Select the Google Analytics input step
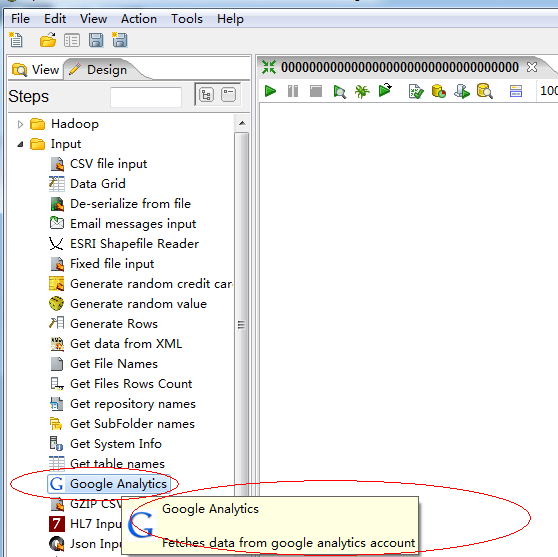This screenshot has height=557, width=558. click(x=109, y=484)
